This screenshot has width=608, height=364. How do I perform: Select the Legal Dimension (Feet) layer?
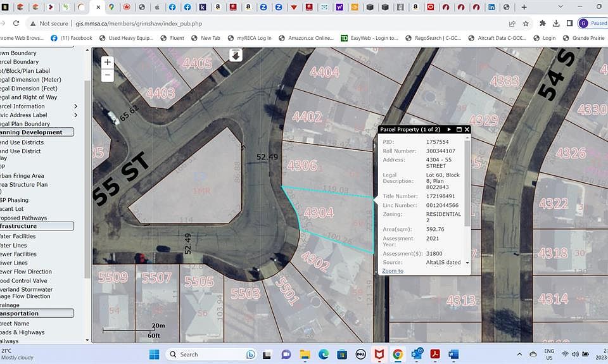click(28, 89)
